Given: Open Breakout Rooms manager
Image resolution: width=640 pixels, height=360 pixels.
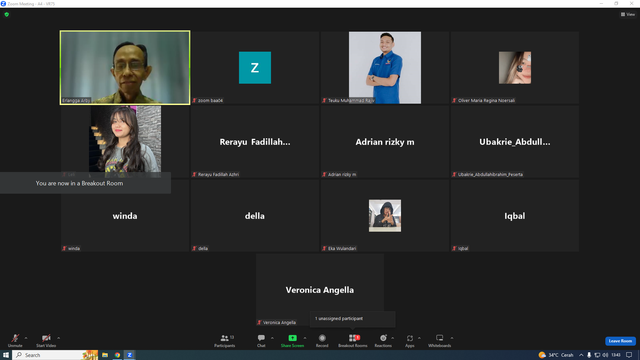Looking at the screenshot, I should click(x=353, y=340).
